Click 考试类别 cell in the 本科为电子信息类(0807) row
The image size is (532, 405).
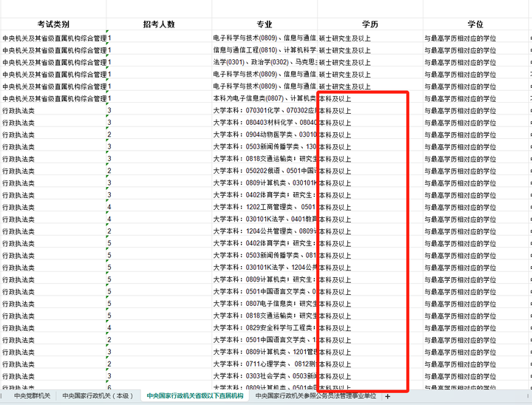coord(53,98)
